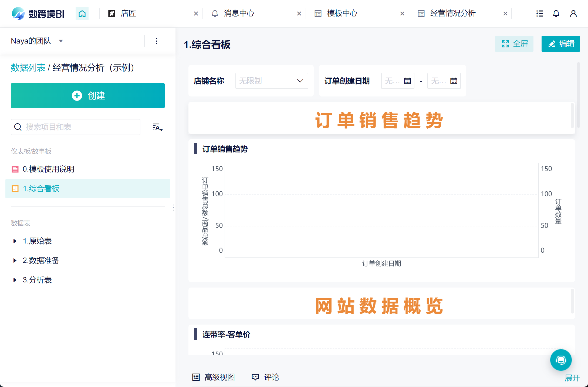Click the 编辑 button
This screenshot has height=387, width=588.
(x=560, y=44)
